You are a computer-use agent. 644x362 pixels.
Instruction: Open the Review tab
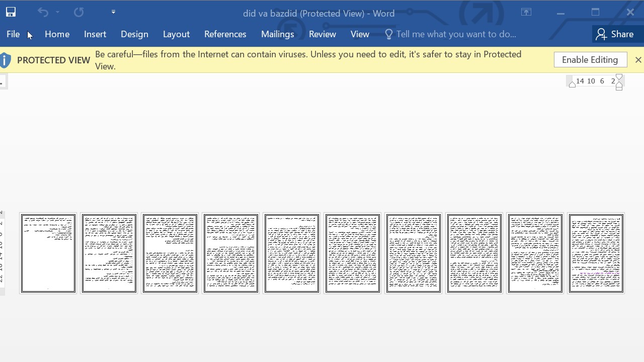pos(323,34)
